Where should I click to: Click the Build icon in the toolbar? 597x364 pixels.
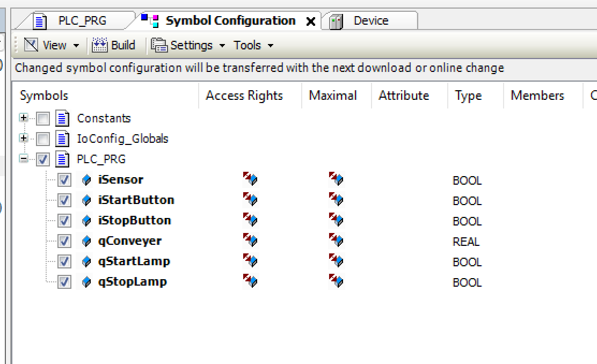click(x=100, y=45)
